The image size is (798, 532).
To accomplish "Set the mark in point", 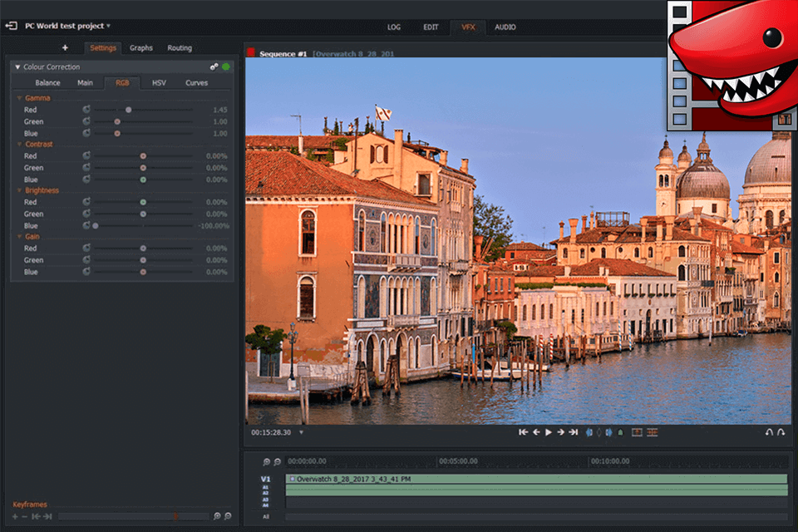I will [x=589, y=432].
